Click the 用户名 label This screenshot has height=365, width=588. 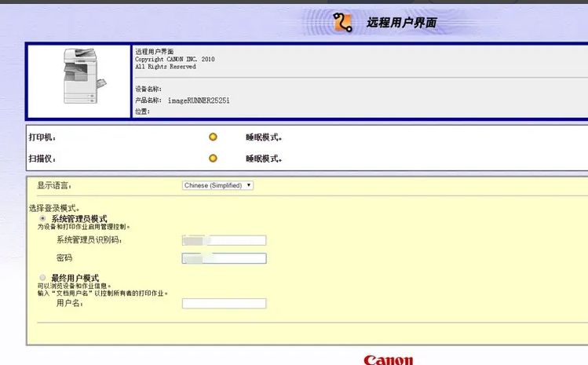click(x=69, y=303)
